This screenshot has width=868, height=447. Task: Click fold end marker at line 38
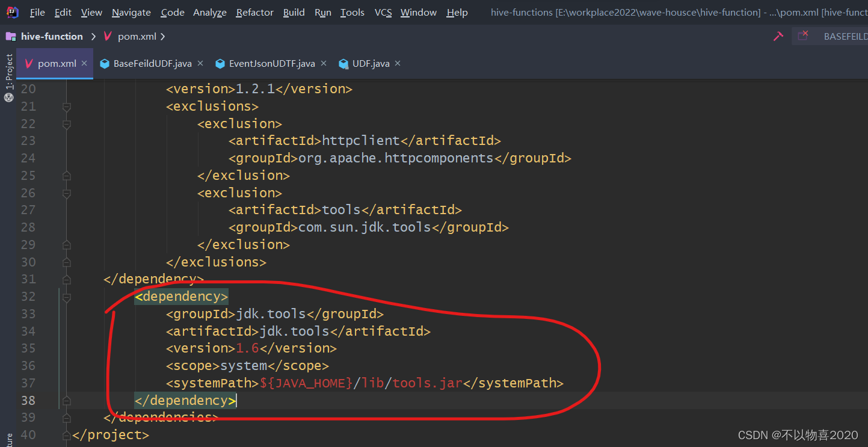(x=67, y=401)
